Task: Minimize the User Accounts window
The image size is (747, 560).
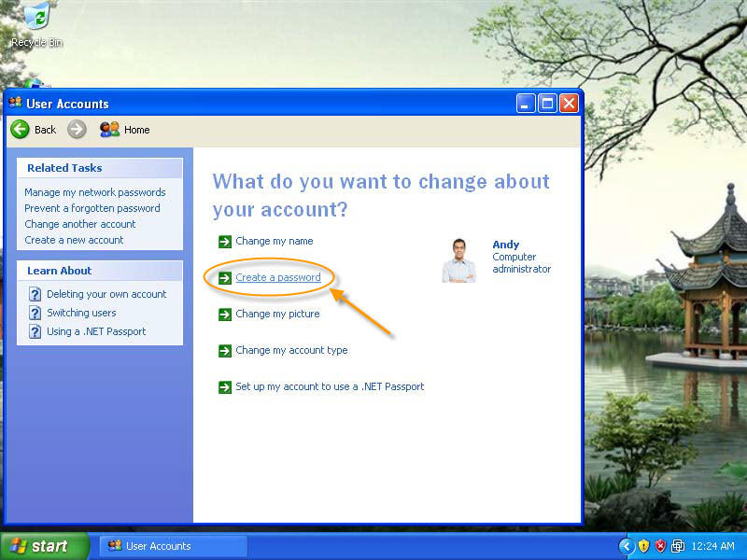Action: click(526, 104)
